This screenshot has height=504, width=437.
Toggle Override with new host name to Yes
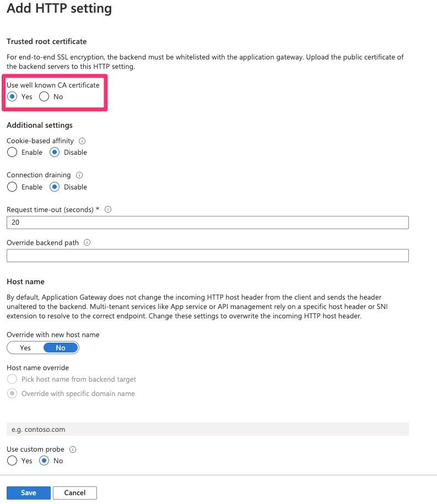point(25,348)
